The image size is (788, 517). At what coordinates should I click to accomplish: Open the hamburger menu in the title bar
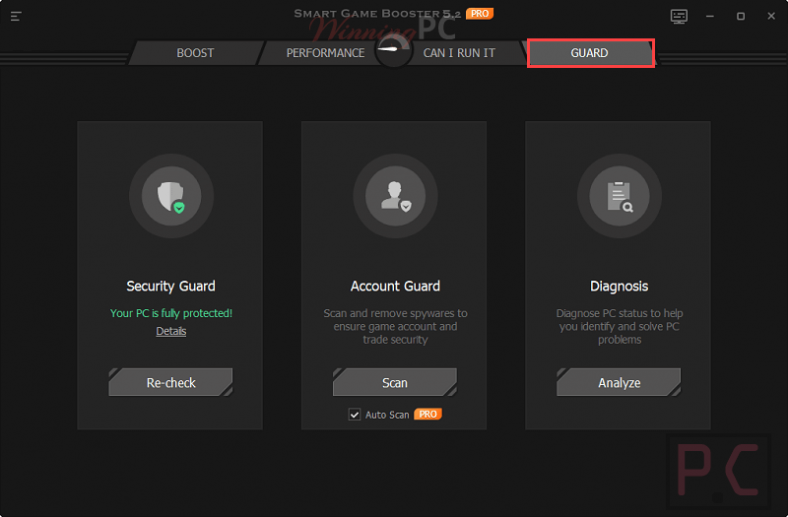16,16
